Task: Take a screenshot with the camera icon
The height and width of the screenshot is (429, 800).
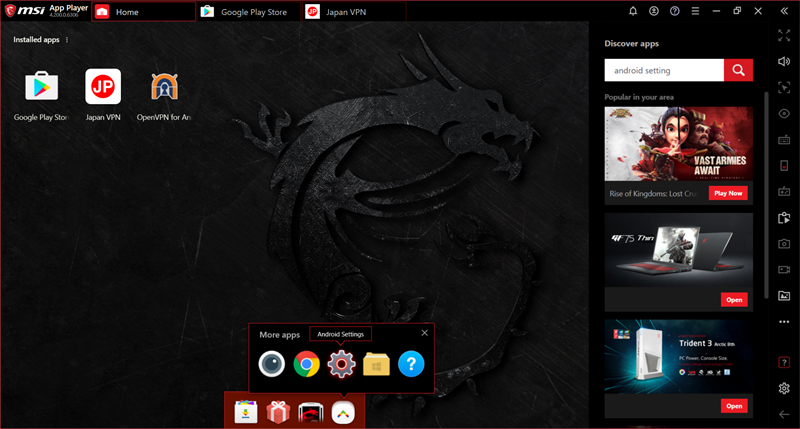Action: pyautogui.click(x=784, y=244)
